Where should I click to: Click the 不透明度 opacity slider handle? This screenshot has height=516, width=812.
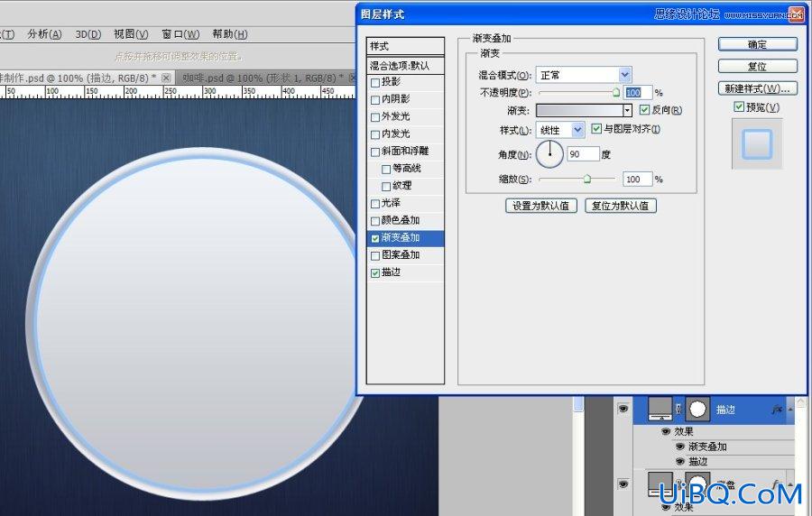coord(615,93)
